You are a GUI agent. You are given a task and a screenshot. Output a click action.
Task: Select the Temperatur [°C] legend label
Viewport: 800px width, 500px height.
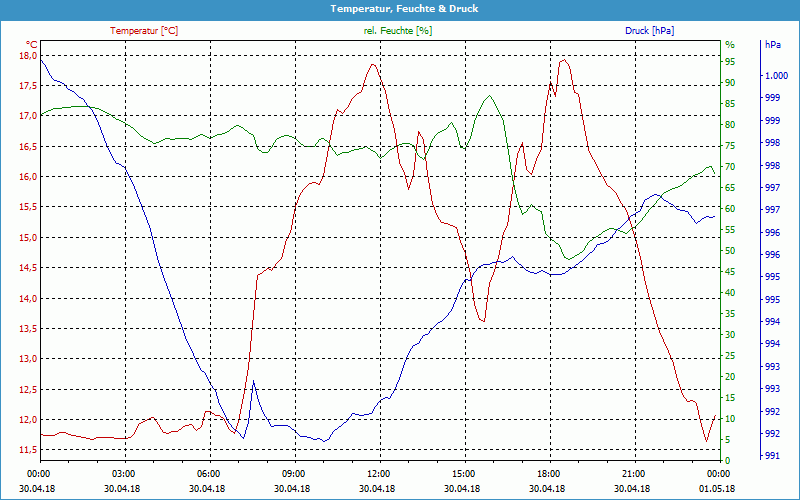(144, 31)
